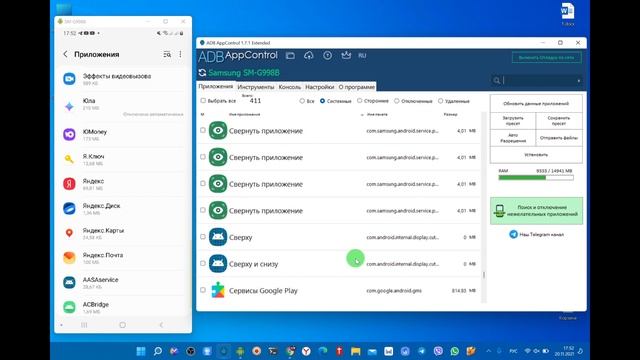Click the search magnifier icon in AppControl
Image resolution: width=640 pixels, height=360 pixels.
496,80
